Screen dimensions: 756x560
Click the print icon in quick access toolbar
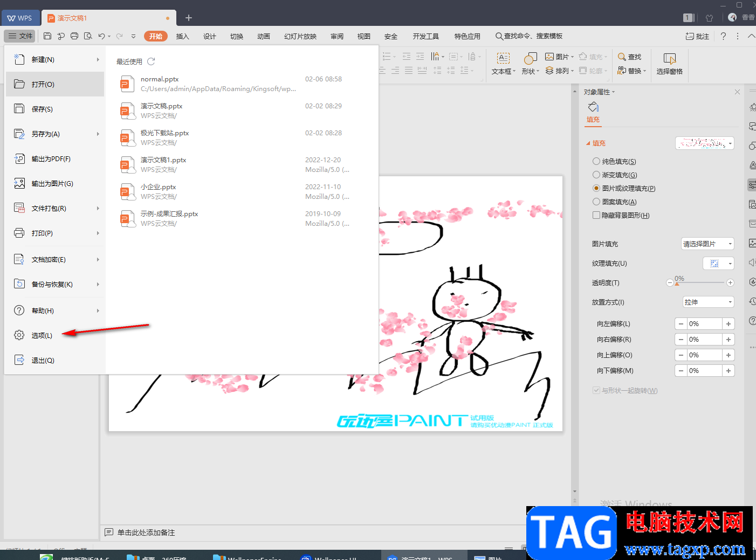click(74, 36)
